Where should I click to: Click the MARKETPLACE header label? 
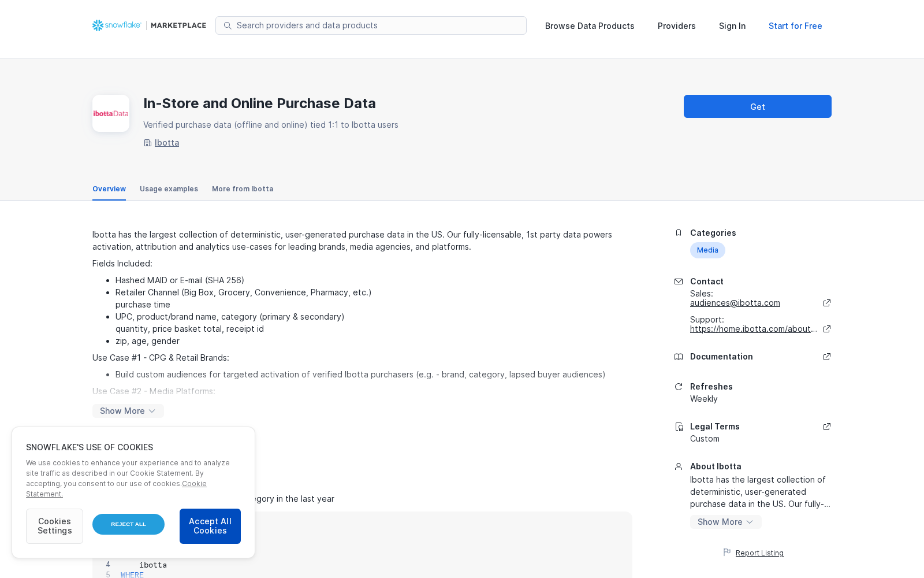click(x=178, y=25)
